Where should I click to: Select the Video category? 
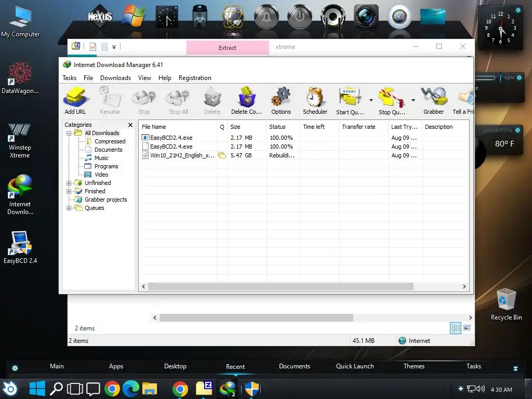coord(101,175)
